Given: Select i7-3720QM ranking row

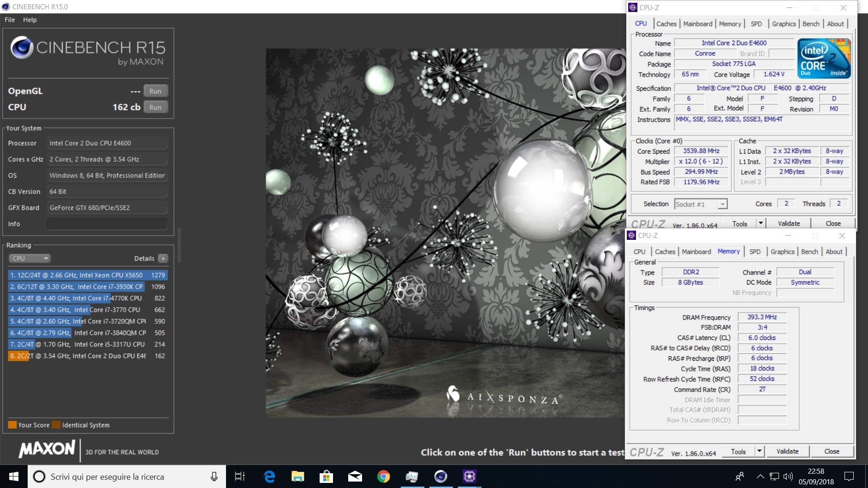Looking at the screenshot, I should coord(88,321).
